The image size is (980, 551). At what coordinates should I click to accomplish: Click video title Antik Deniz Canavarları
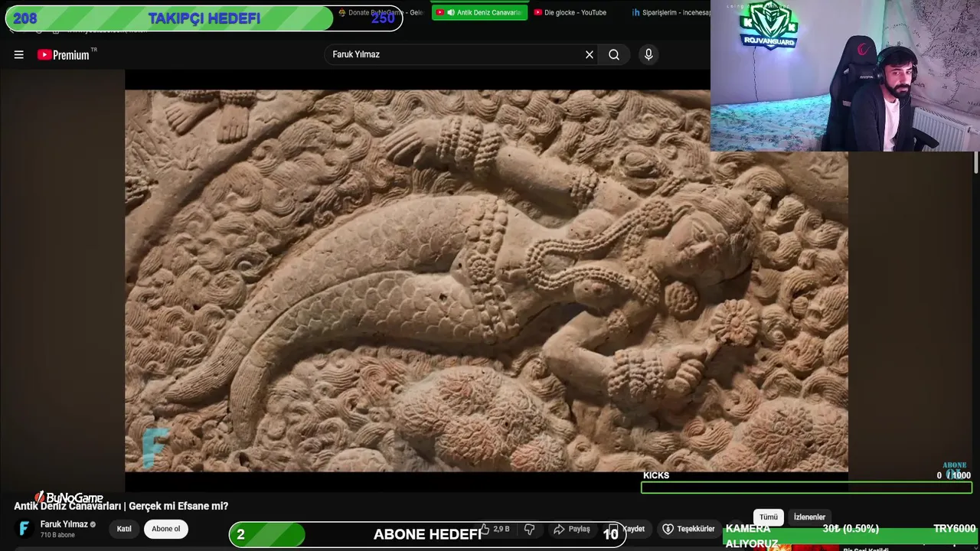coord(121,506)
